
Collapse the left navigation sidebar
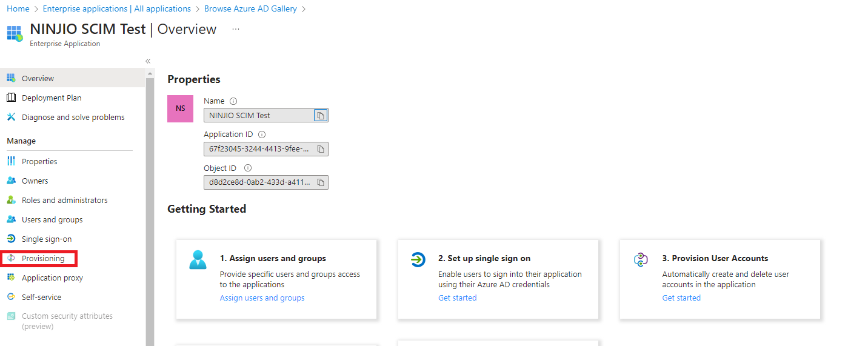(x=148, y=61)
